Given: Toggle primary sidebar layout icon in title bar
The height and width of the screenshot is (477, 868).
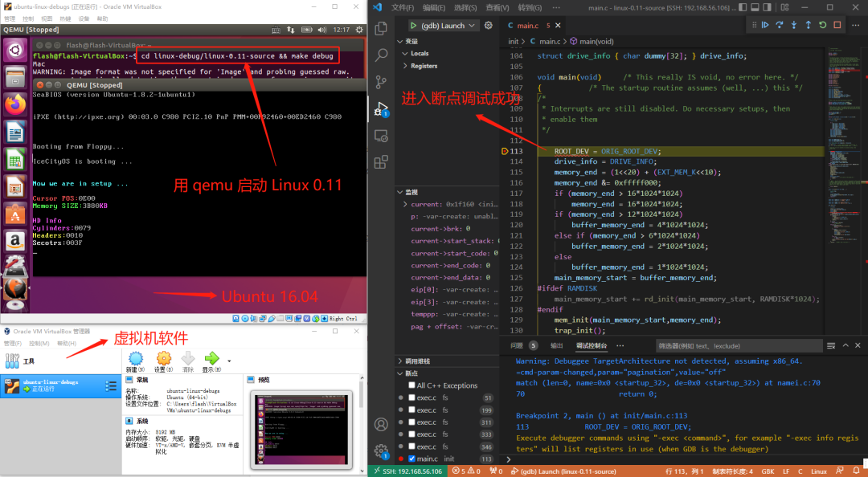Looking at the screenshot, I should point(743,7).
